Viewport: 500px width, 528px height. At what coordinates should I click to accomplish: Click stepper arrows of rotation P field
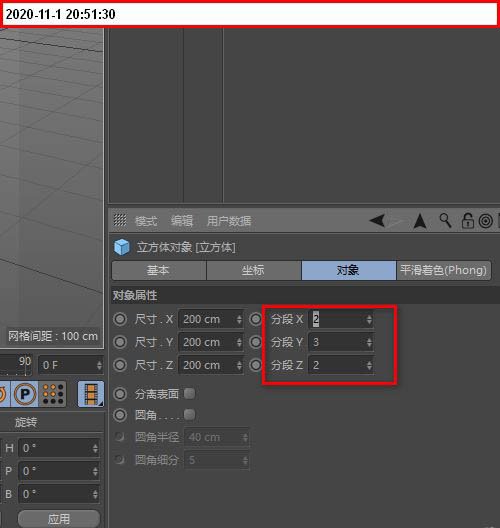(x=95, y=471)
